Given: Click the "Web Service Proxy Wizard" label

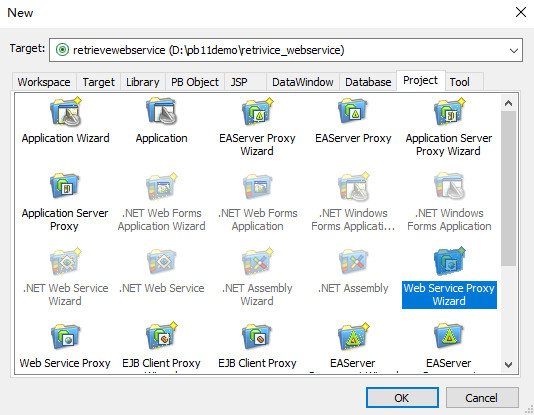Looking at the screenshot, I should (x=449, y=295).
